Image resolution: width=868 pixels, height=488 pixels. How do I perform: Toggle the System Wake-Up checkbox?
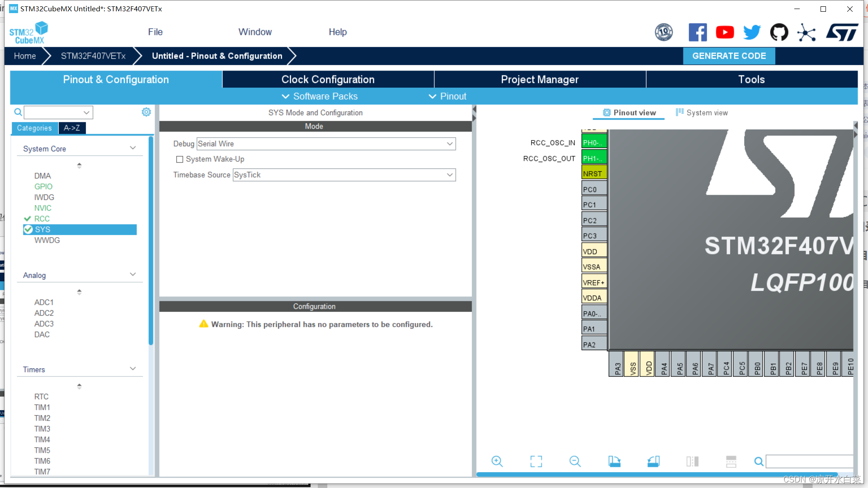pyautogui.click(x=179, y=159)
